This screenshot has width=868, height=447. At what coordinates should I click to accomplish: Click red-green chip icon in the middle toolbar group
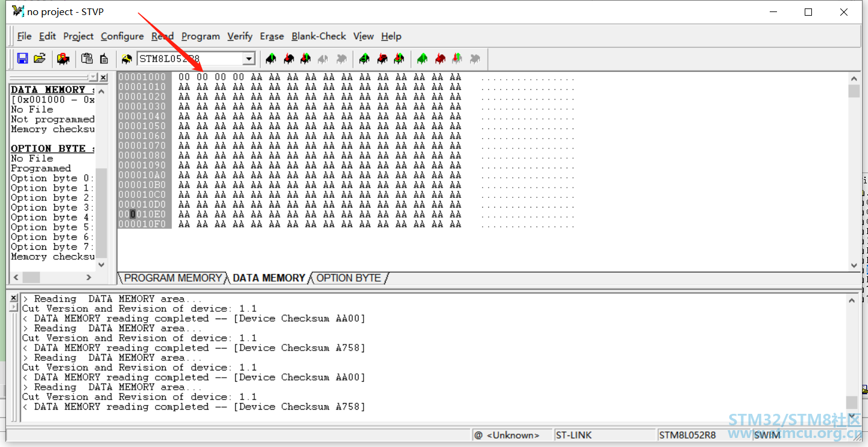tap(398, 59)
